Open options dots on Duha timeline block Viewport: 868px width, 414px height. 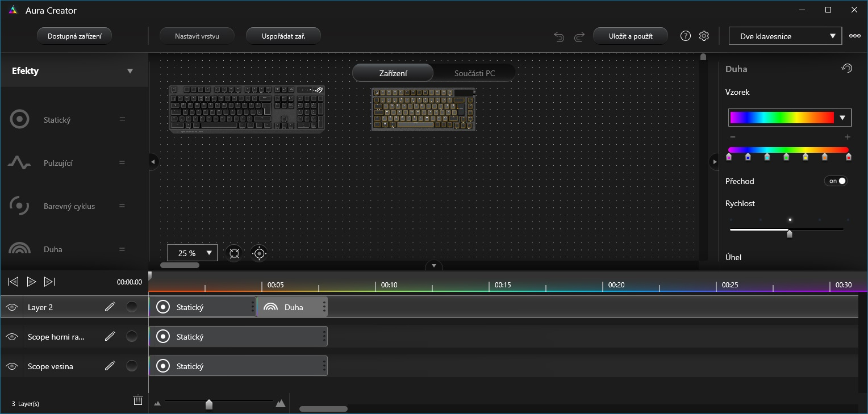point(324,307)
